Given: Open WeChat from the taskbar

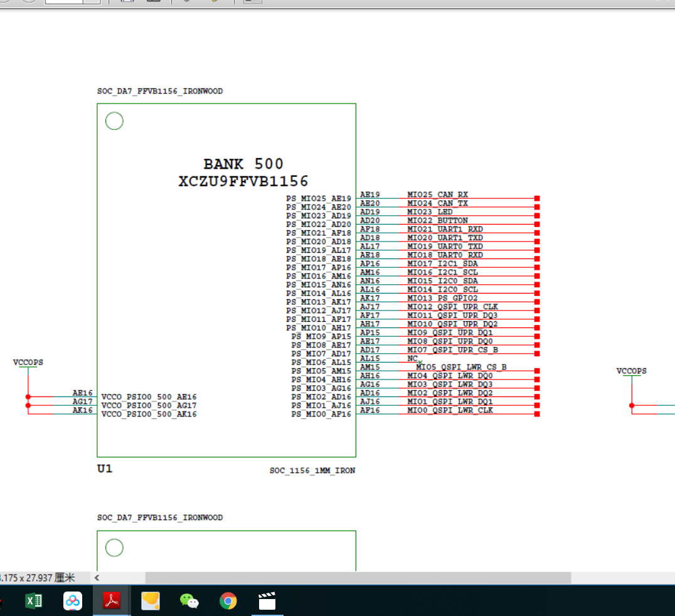Looking at the screenshot, I should coord(189,601).
